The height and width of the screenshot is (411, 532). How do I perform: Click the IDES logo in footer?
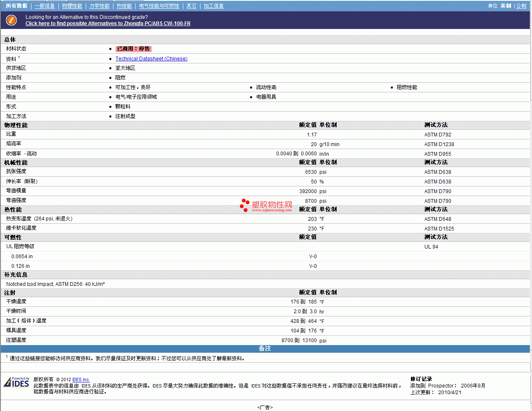click(x=16, y=382)
